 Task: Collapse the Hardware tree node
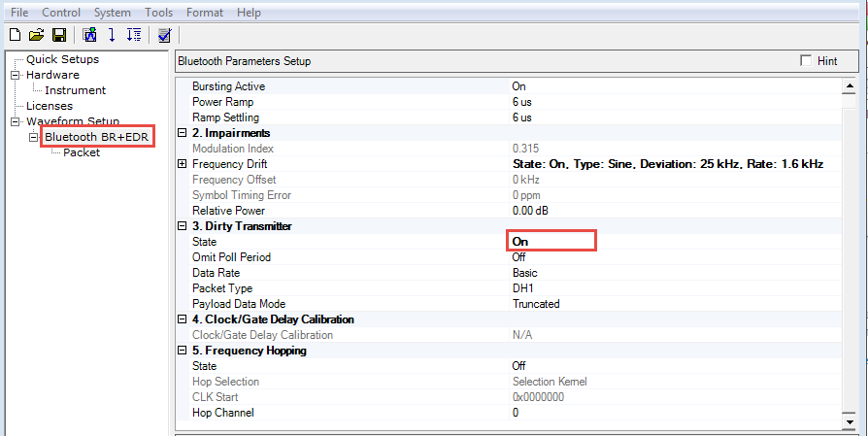(x=15, y=75)
